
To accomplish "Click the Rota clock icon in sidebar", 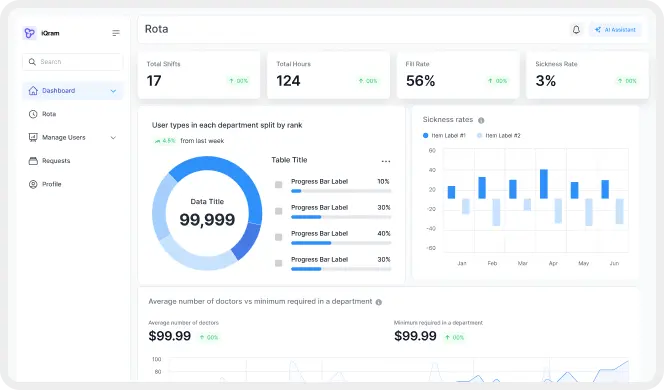I will 33,114.
